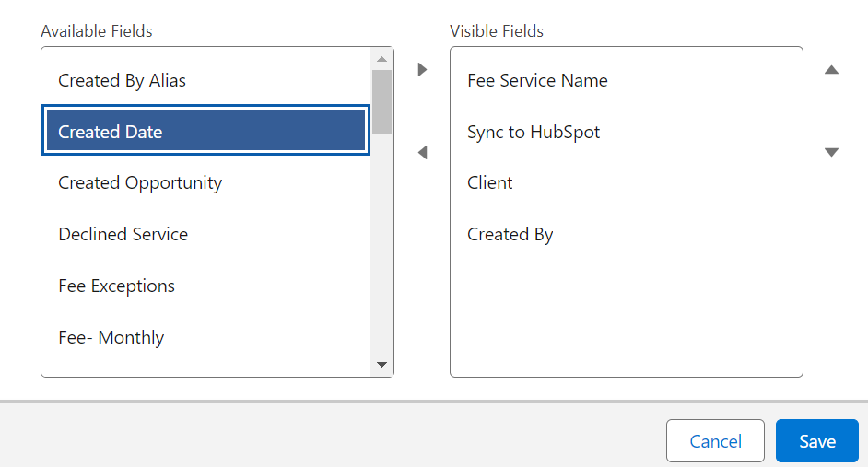Select Fee Service Name in Visible Fields
This screenshot has width=868, height=467.
(626, 80)
